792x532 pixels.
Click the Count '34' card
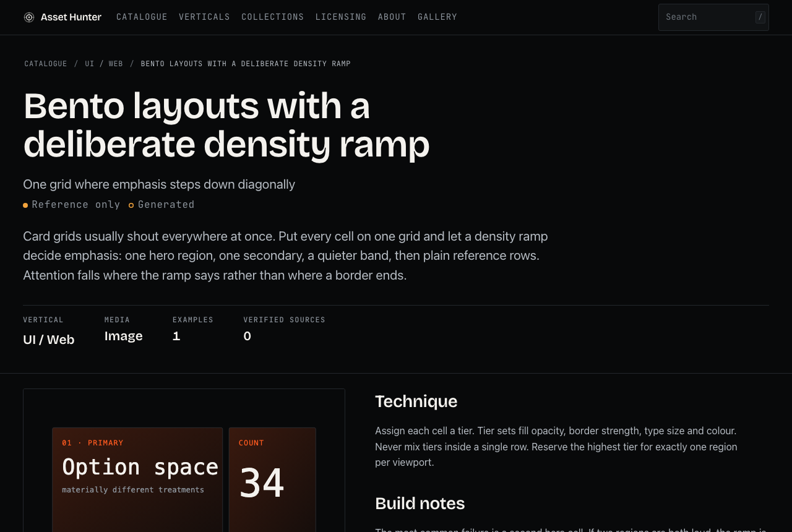click(273, 480)
